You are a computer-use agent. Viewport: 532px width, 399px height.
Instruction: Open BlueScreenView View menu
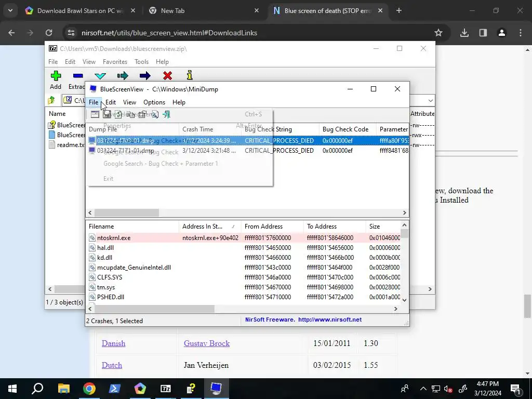pyautogui.click(x=129, y=102)
